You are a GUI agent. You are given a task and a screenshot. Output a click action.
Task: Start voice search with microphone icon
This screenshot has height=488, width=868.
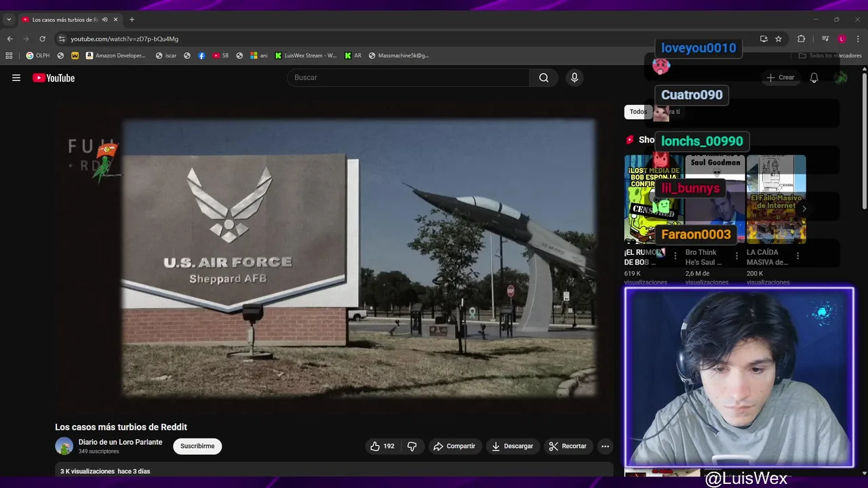point(574,77)
